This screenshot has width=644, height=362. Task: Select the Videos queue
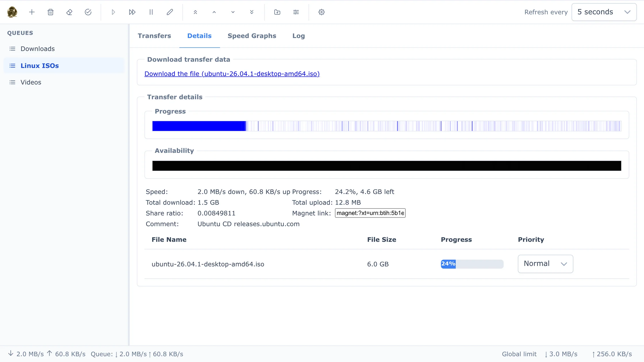(x=64, y=82)
